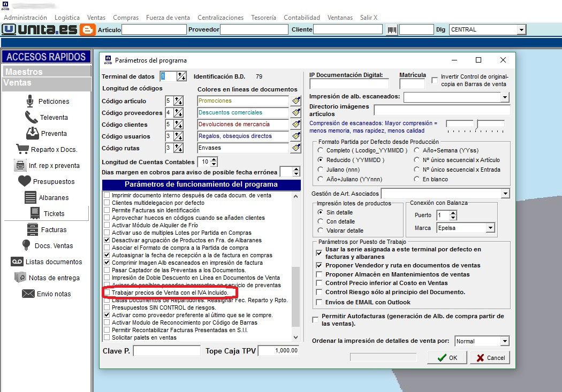562x392 pixels.
Task: Pick color for Devoluciones de mercancía line
Action: pos(296,124)
